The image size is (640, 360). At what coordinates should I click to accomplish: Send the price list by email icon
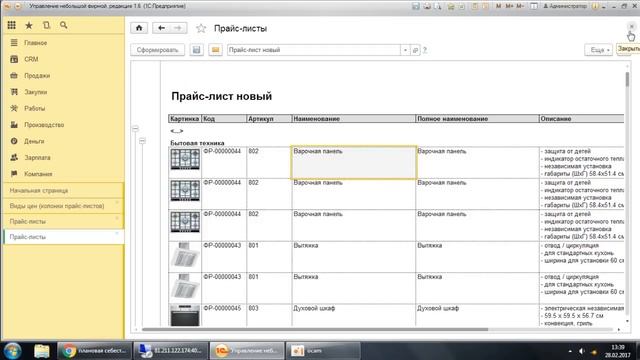(216, 50)
